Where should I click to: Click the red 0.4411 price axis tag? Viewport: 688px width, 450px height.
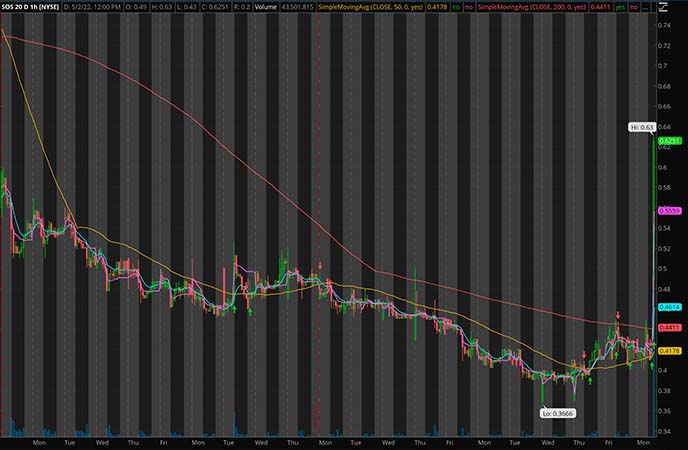(670, 328)
